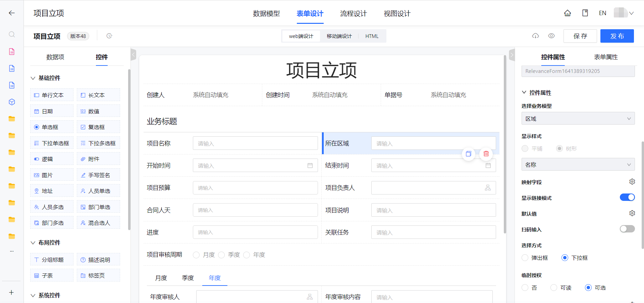
Task: Select the 数值 control
Action: tap(98, 111)
